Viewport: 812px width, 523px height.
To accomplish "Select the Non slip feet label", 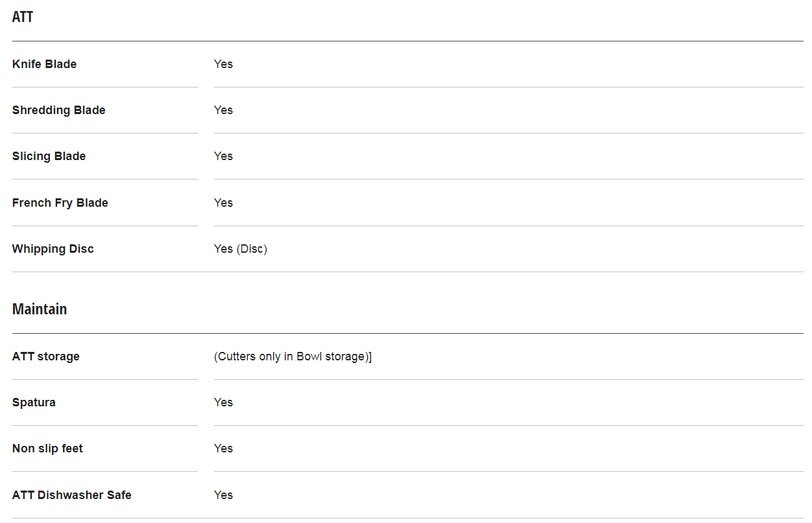I will pos(47,448).
